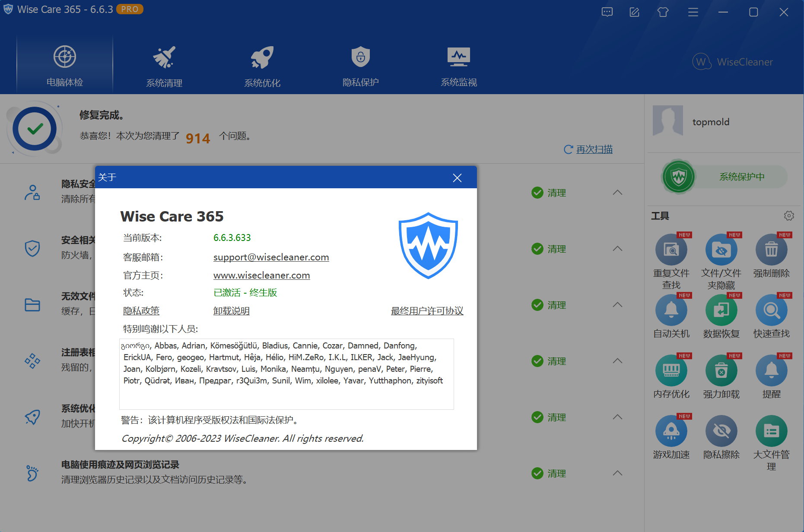804x532 pixels.
Task: Click the Wise Care 365 shield logo
Action: [428, 245]
